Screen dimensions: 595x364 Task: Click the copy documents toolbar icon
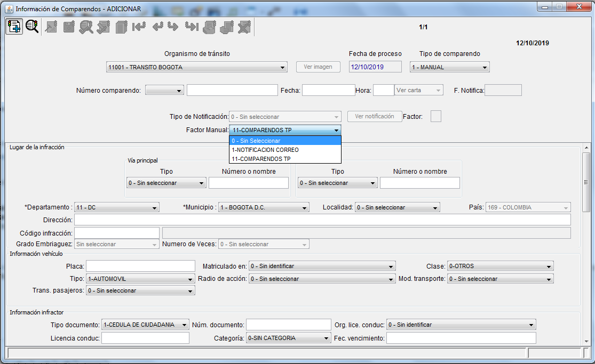[122, 27]
